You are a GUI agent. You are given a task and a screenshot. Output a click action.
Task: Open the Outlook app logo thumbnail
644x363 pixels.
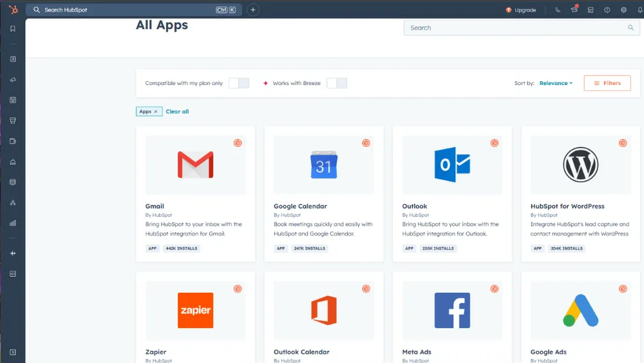coord(452,164)
